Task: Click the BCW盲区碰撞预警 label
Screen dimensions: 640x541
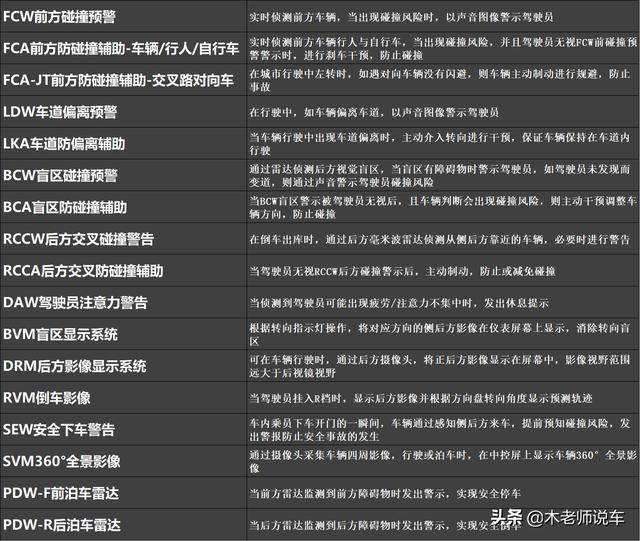Action: [x=60, y=176]
